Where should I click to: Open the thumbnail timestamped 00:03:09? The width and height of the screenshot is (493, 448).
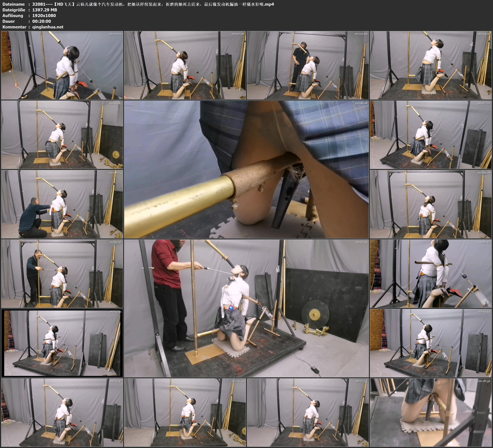(x=308, y=65)
